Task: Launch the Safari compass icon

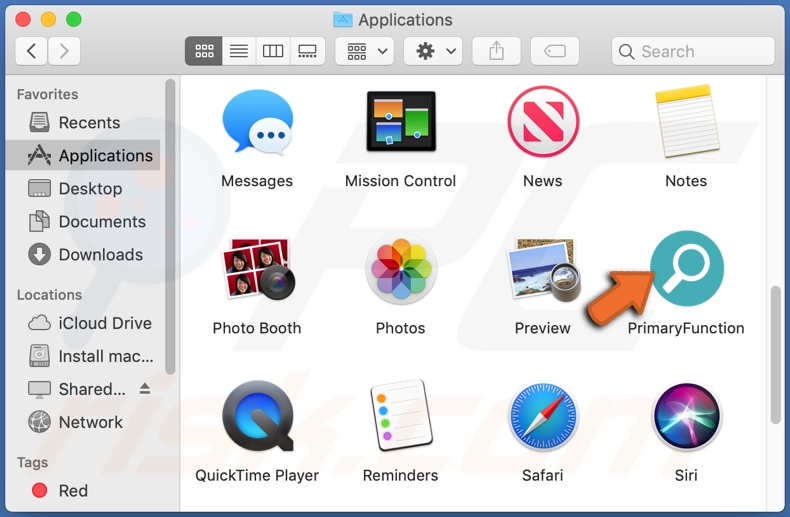Action: click(543, 416)
